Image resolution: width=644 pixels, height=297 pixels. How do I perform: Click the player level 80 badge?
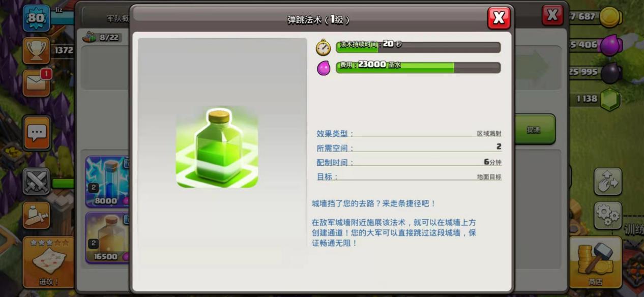coord(36,18)
